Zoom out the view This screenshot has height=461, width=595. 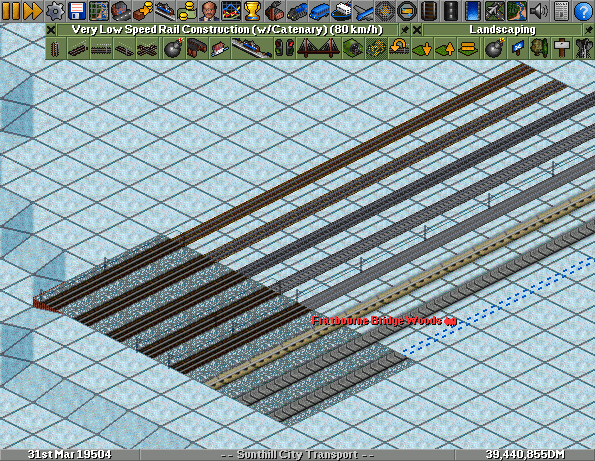(407, 11)
